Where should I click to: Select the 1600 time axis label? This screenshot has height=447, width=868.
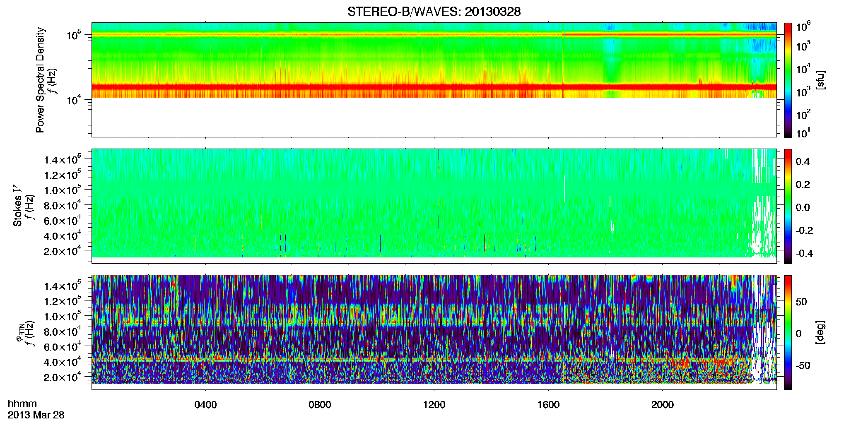tap(548, 405)
